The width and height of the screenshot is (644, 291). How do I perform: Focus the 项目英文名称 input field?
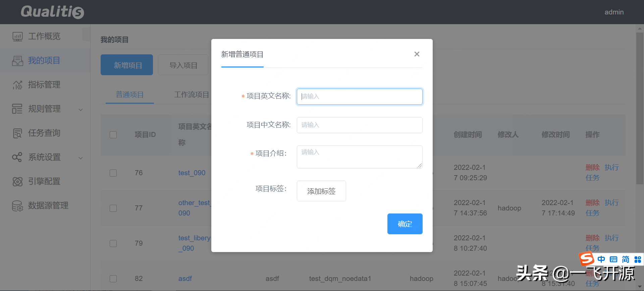click(x=360, y=97)
